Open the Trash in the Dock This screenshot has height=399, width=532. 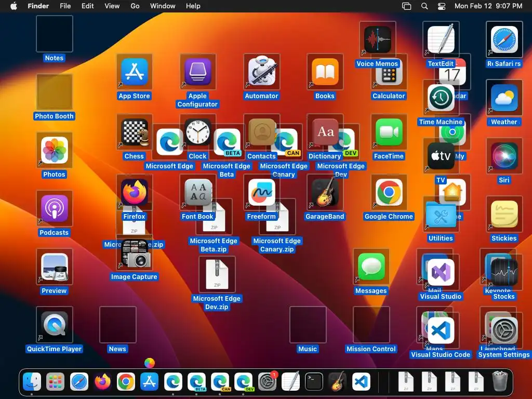click(x=500, y=381)
